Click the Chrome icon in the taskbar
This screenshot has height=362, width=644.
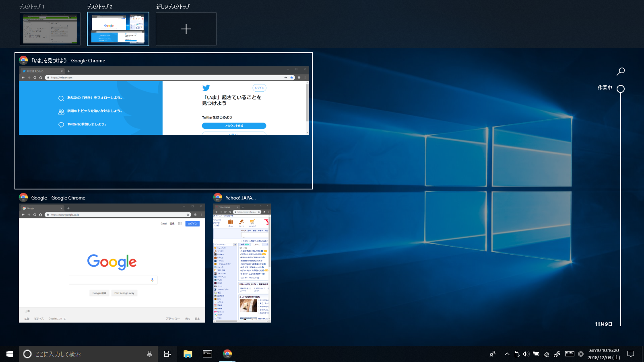(x=227, y=354)
